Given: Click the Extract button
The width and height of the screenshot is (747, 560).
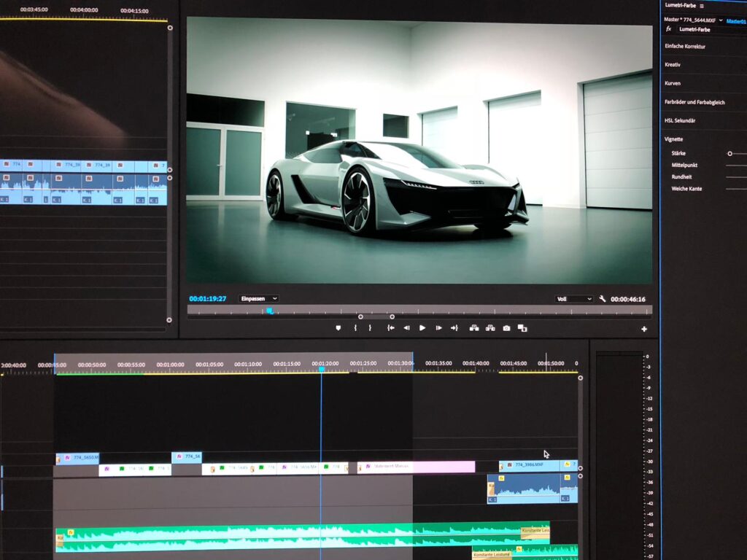Looking at the screenshot, I should click(x=490, y=328).
